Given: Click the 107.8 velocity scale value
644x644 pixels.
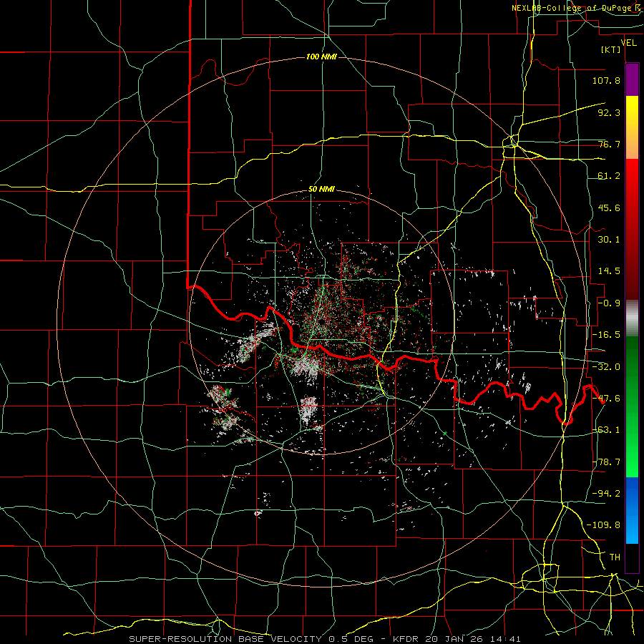Looking at the screenshot, I should 606,80.
